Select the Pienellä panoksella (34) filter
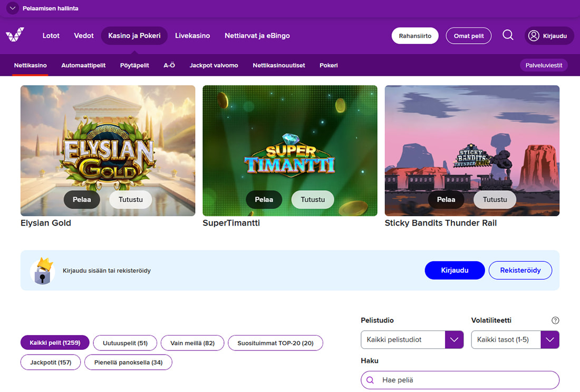The width and height of the screenshot is (580, 392). (128, 362)
